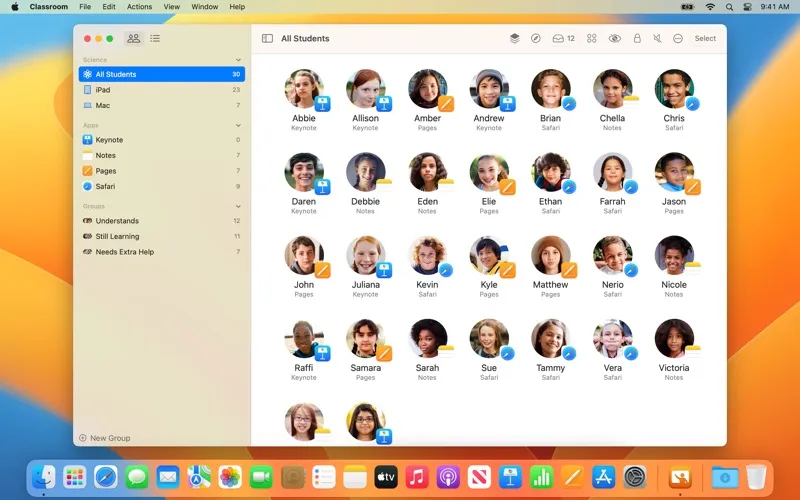Open Control Center in menu bar
Image resolution: width=800 pixels, height=500 pixels.
click(748, 7)
